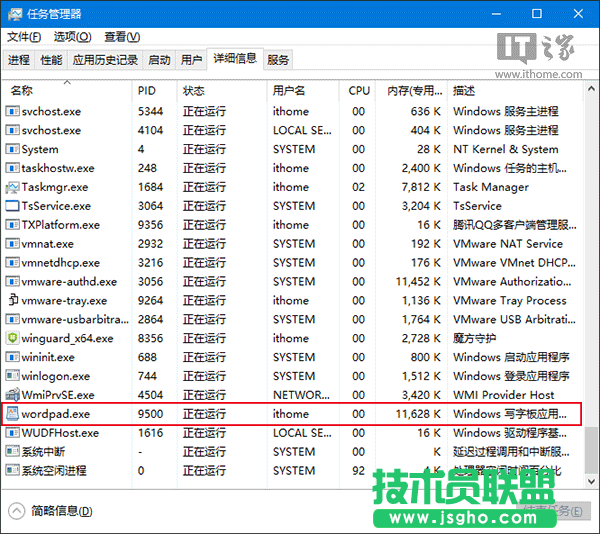This screenshot has width=600, height=534.
Task: Click the VMware NAT Service description
Action: [508, 244]
